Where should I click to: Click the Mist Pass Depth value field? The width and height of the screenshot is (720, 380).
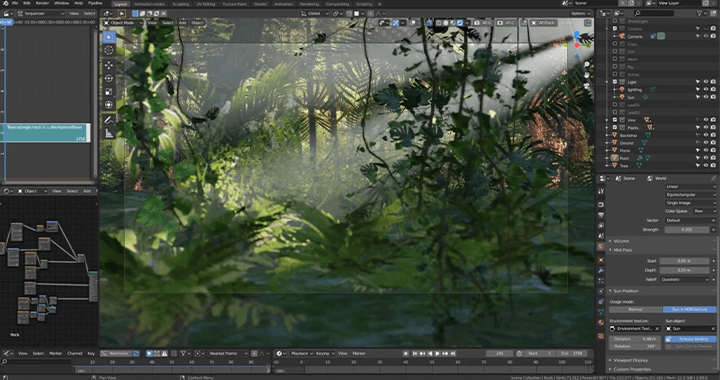684,270
